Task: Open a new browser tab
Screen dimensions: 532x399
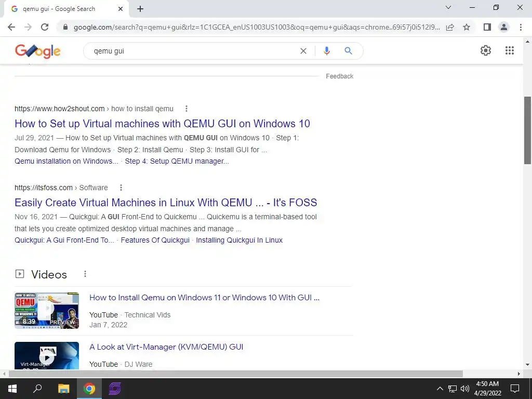Action: point(140,9)
